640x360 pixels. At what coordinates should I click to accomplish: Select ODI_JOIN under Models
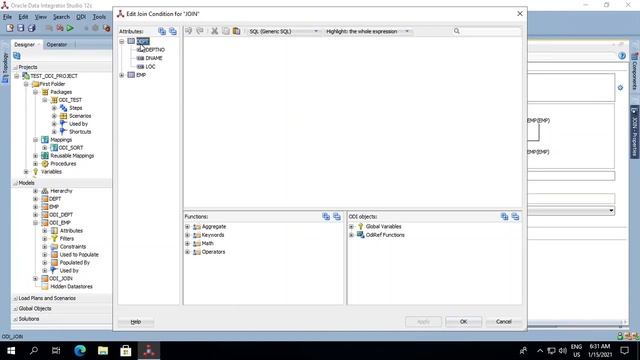tap(60, 279)
